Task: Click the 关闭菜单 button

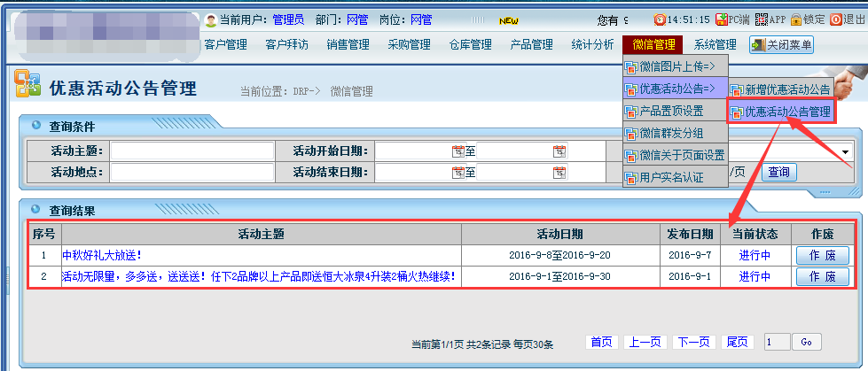Action: click(x=780, y=44)
